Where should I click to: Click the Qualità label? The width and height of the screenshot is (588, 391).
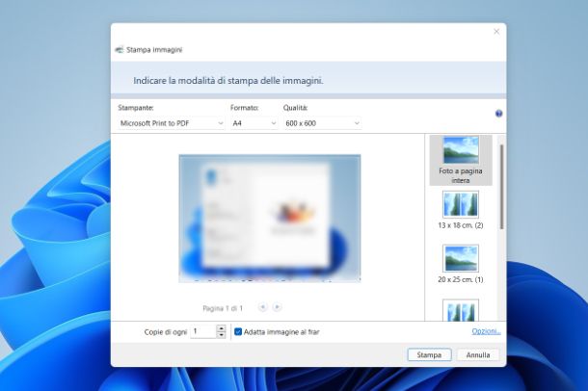[296, 108]
